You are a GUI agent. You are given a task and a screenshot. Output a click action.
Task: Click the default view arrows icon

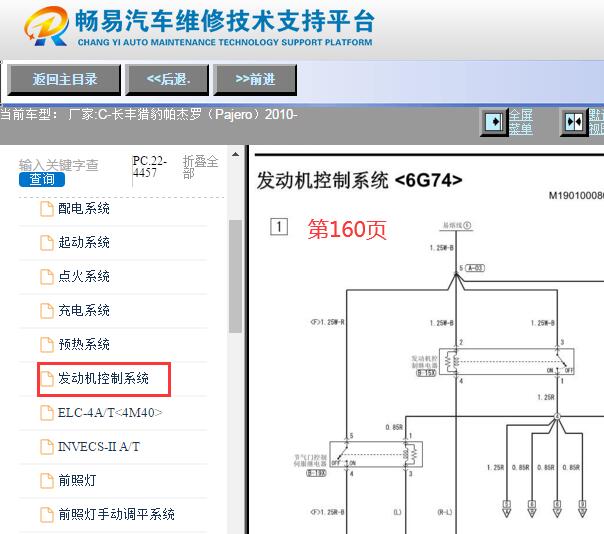pyautogui.click(x=573, y=122)
